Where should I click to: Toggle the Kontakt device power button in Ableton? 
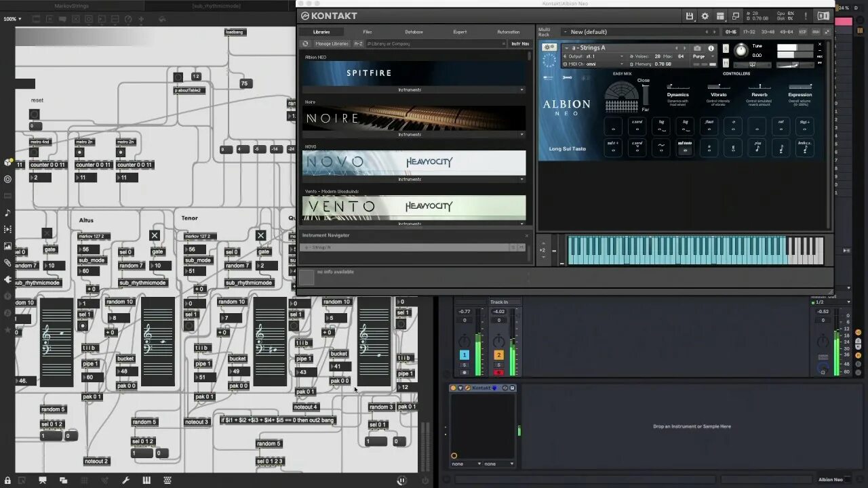[x=453, y=388]
